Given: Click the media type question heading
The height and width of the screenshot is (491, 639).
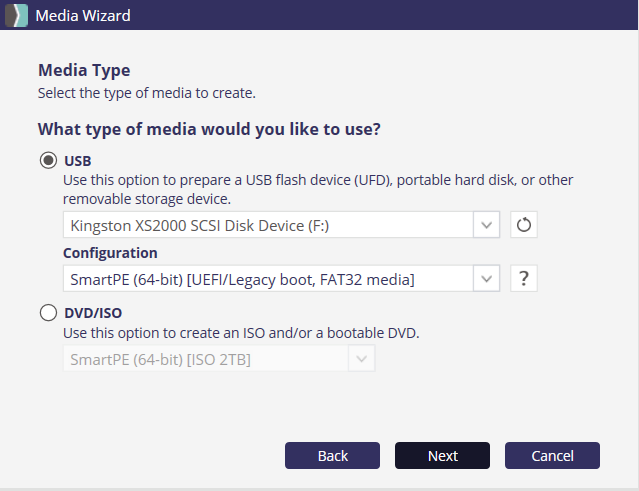Looking at the screenshot, I should pyautogui.click(x=210, y=129).
